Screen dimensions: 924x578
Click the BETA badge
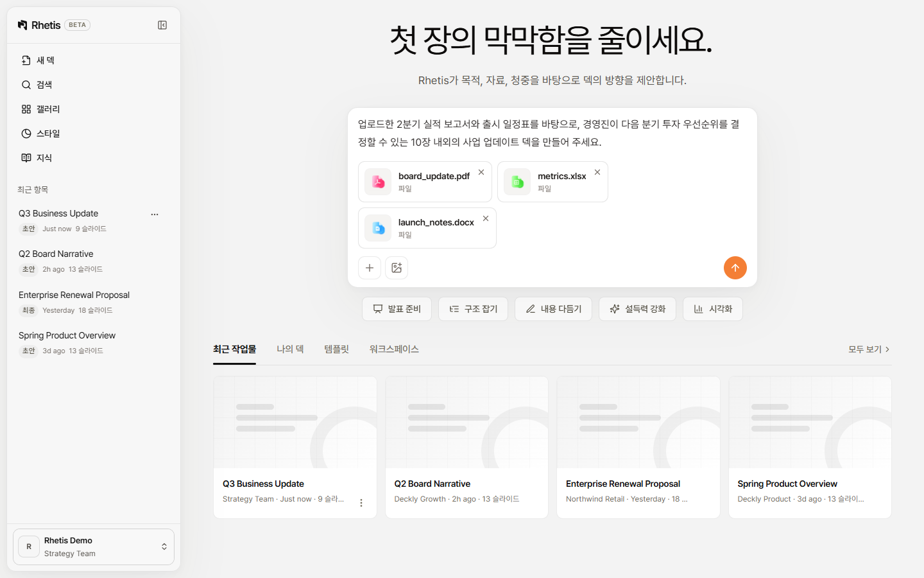click(77, 25)
